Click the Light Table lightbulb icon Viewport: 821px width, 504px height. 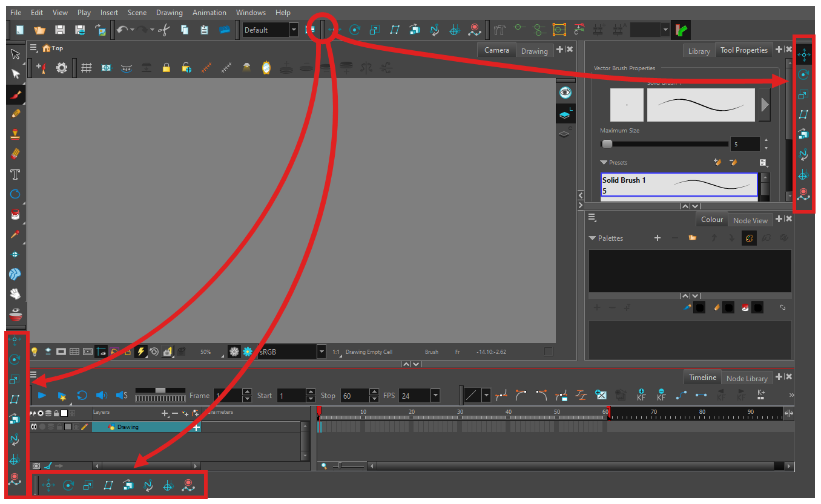pyautogui.click(x=35, y=352)
